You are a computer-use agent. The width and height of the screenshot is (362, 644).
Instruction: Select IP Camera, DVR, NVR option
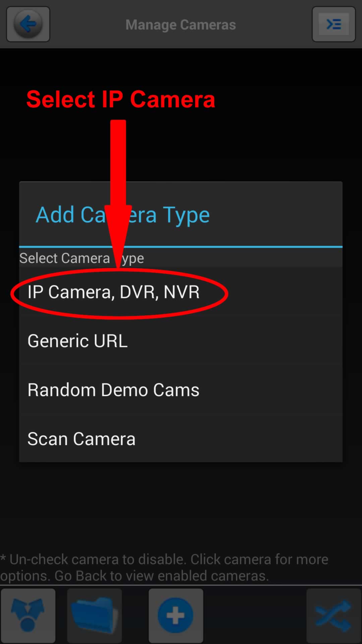181,292
